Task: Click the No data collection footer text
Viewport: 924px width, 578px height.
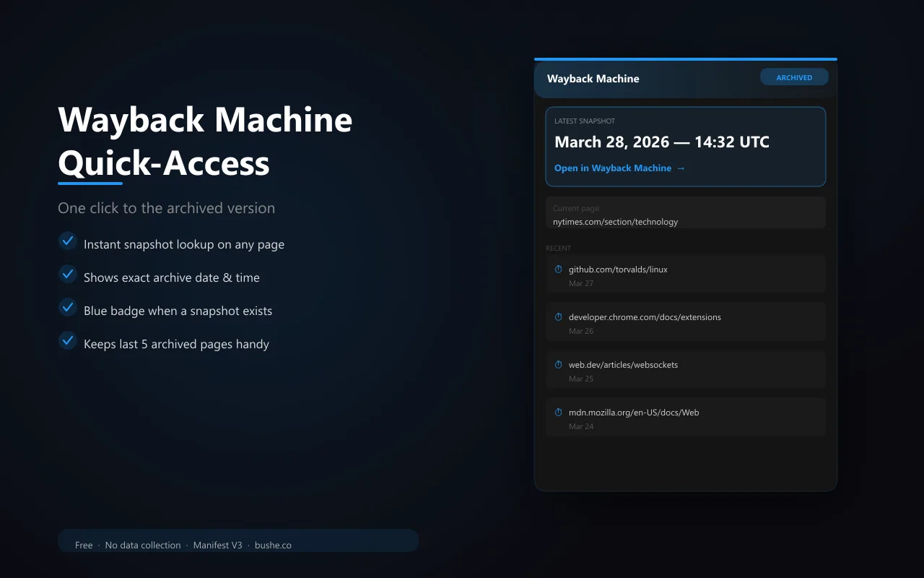Action: (143, 545)
